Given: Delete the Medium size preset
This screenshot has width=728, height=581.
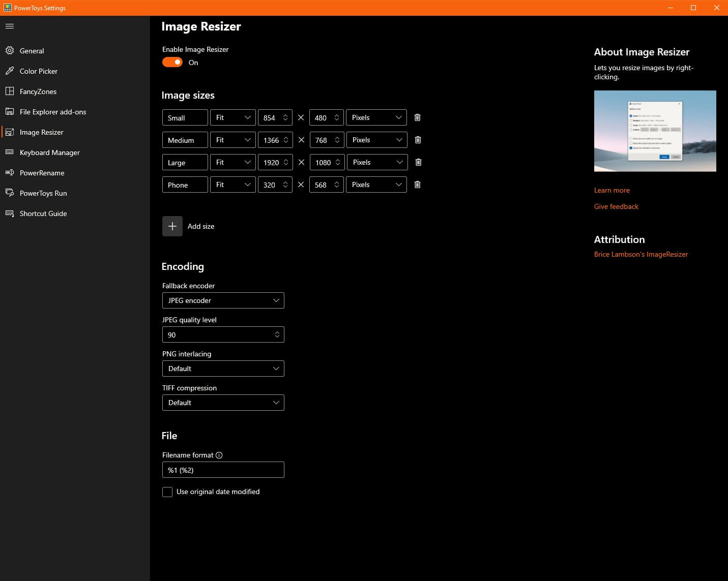Looking at the screenshot, I should [418, 140].
